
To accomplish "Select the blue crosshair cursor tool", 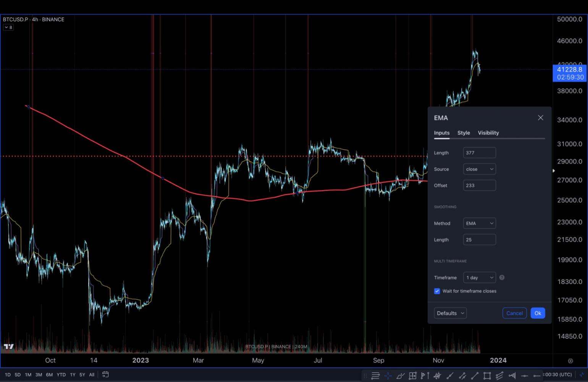I will 388,376.
